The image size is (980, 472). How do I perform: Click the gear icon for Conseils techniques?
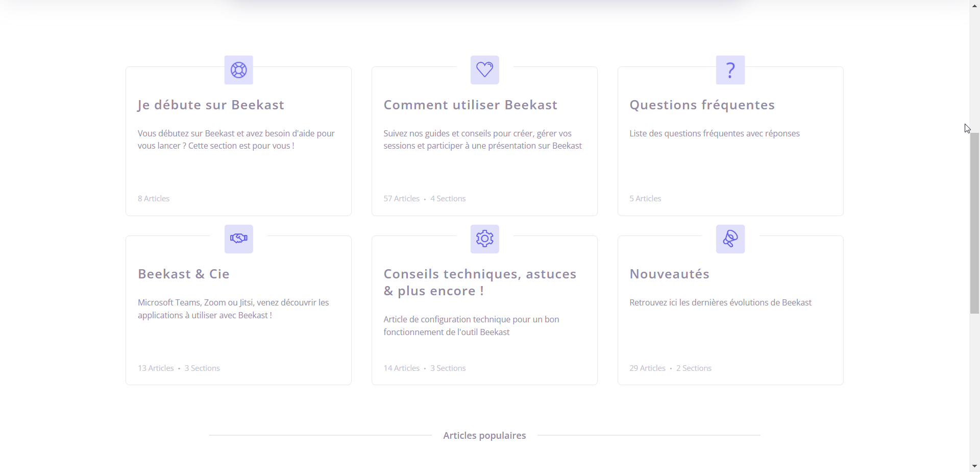point(484,239)
